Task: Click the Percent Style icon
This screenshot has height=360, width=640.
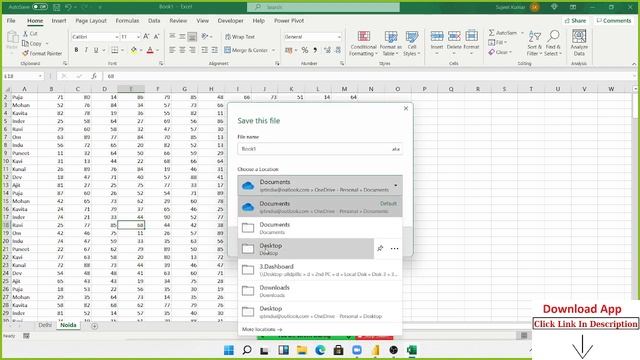Action: click(x=304, y=50)
